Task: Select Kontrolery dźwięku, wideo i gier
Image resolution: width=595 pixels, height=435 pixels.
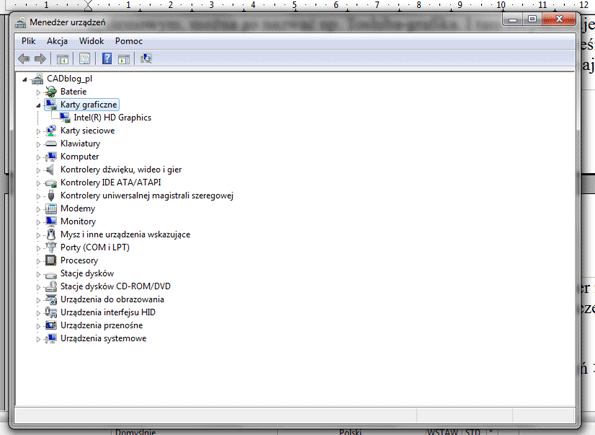Action: (x=121, y=170)
